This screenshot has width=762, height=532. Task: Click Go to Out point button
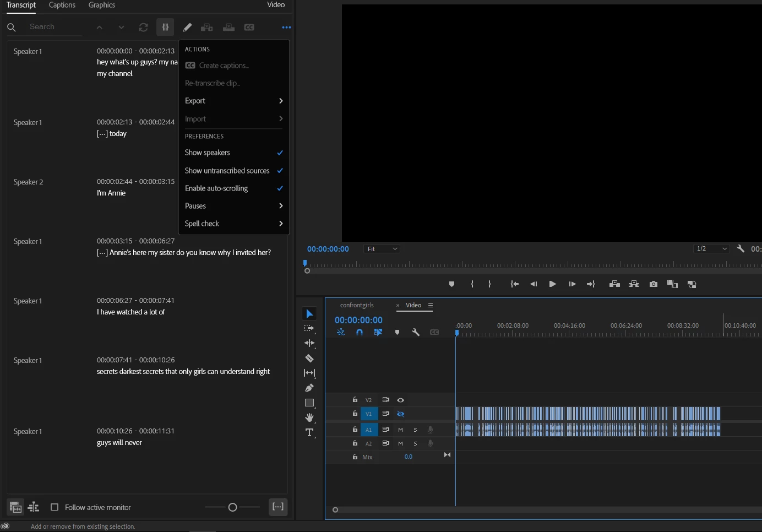click(591, 284)
